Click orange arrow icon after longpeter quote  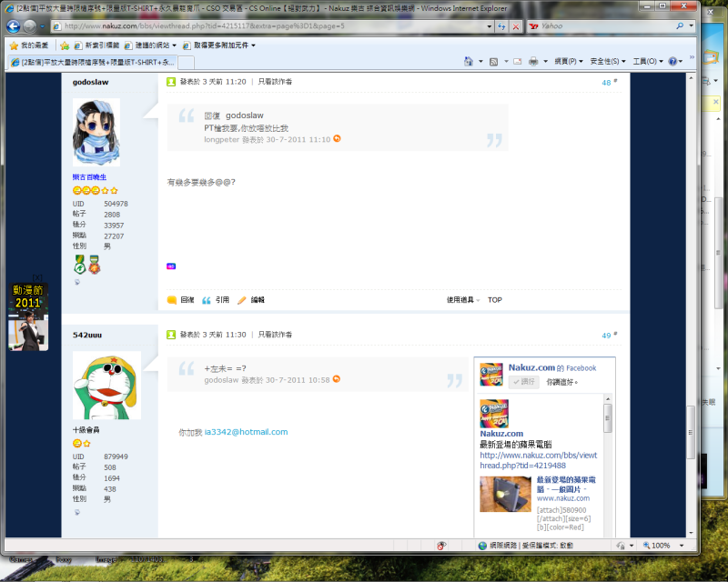pyautogui.click(x=337, y=138)
